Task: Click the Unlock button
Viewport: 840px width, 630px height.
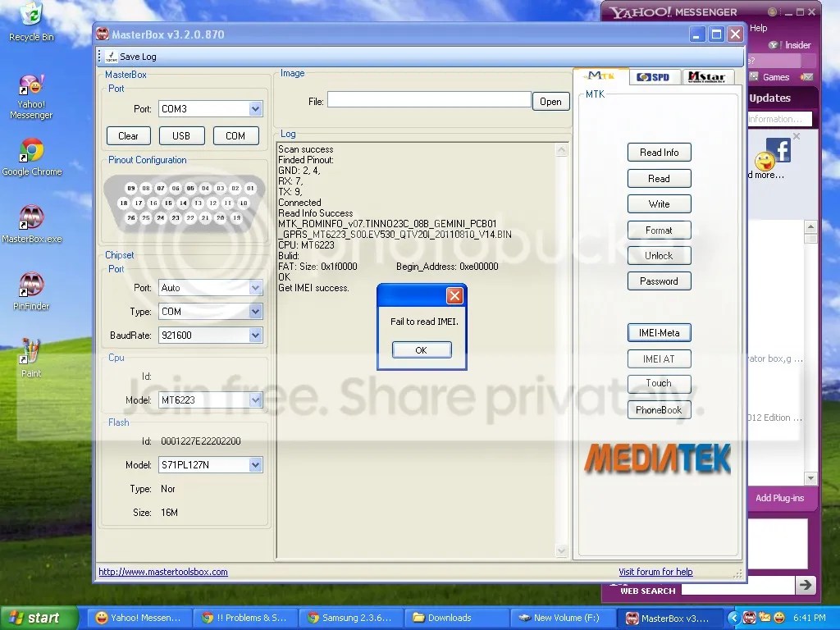Action: pyautogui.click(x=659, y=256)
